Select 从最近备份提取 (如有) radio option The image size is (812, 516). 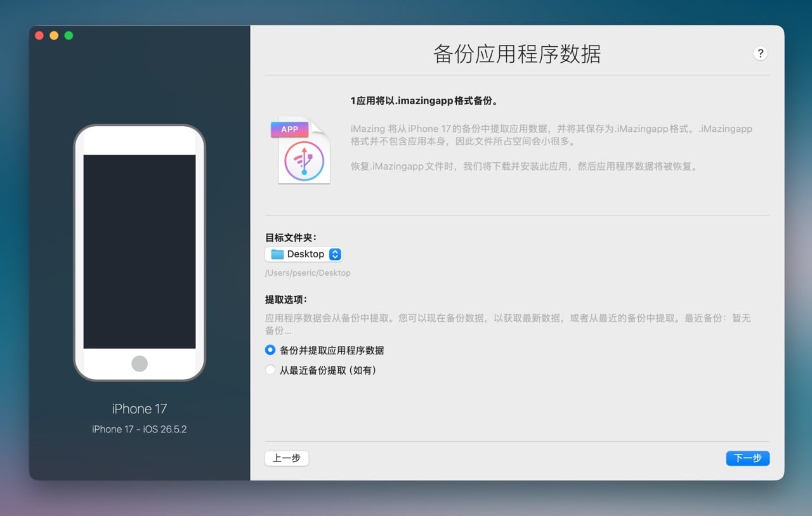(270, 370)
